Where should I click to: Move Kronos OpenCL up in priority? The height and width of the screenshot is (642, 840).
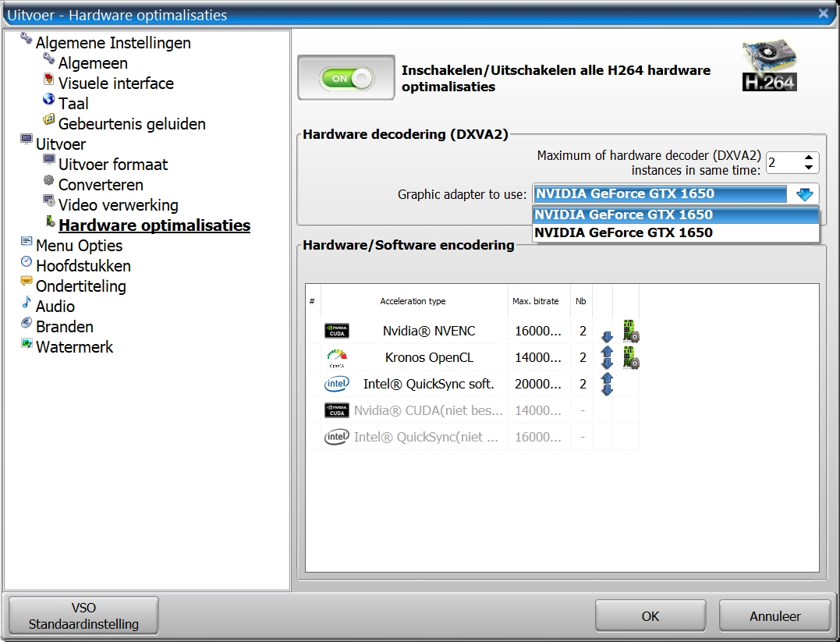[607, 352]
